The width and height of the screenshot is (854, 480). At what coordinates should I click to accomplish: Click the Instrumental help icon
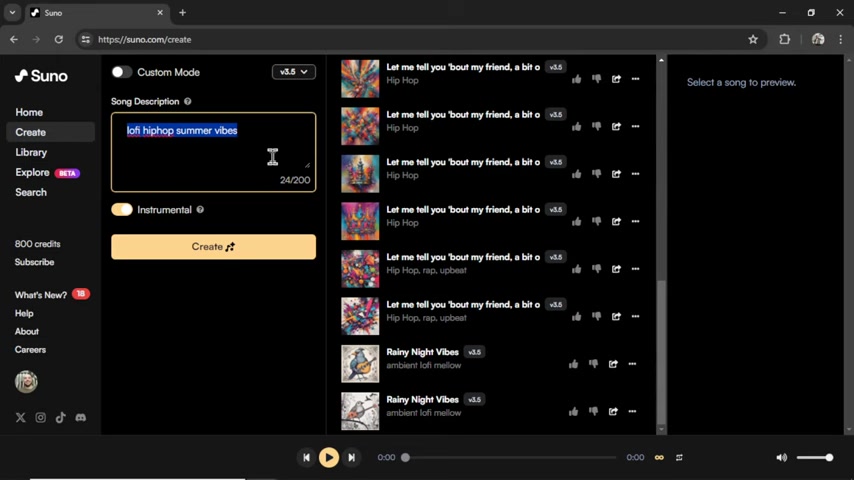pos(200,210)
